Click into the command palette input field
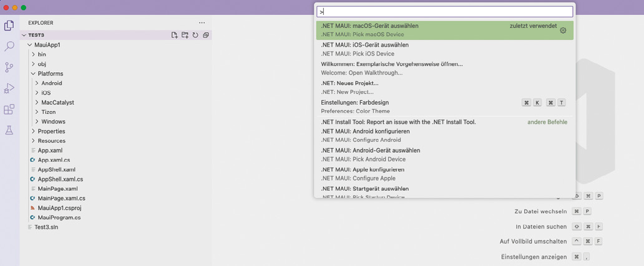The width and height of the screenshot is (644, 266). (x=445, y=12)
